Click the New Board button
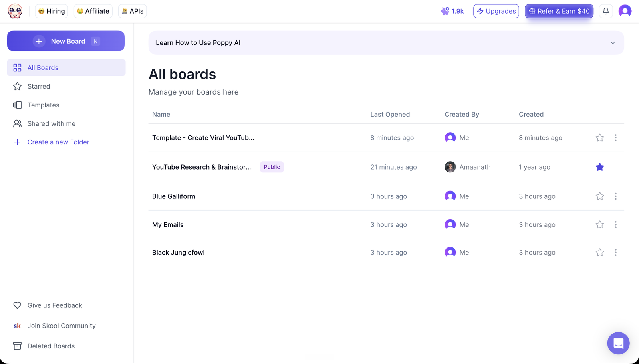The width and height of the screenshot is (639, 364). pos(66,41)
